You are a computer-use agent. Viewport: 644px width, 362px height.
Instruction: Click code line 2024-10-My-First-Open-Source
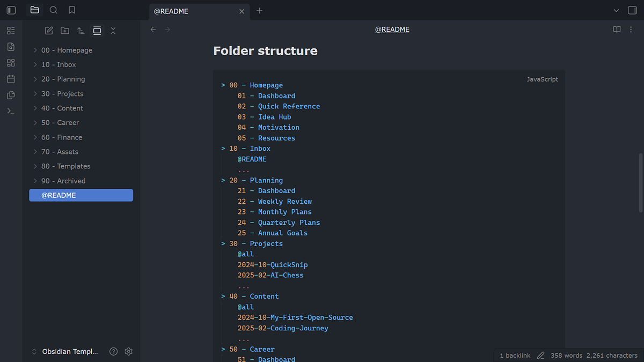(x=295, y=317)
